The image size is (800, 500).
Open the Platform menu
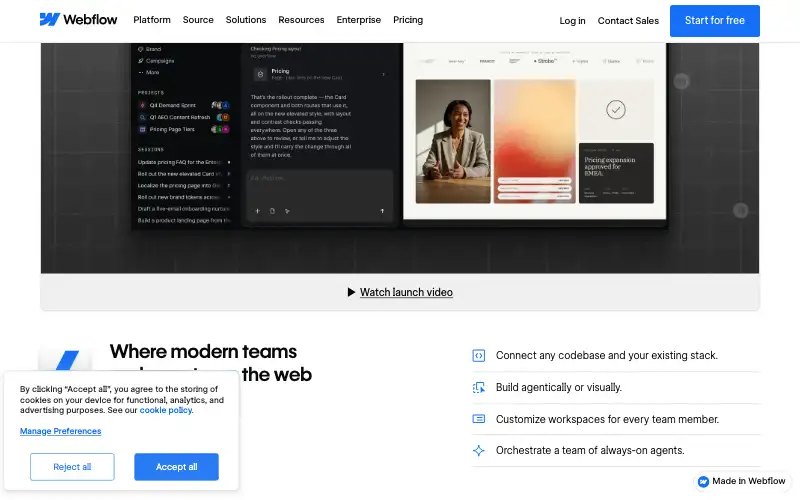click(x=152, y=20)
